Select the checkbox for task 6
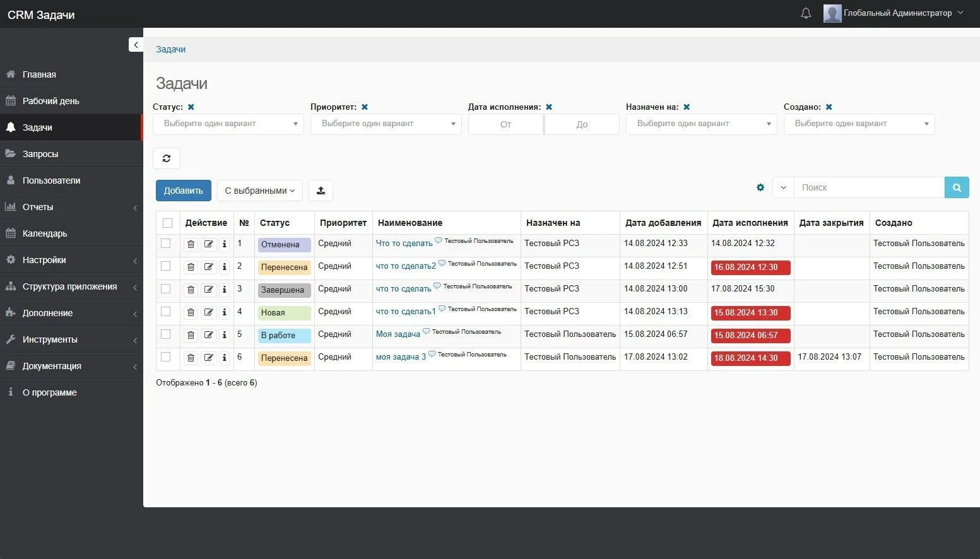Screen dimensions: 980x559 click(166, 357)
